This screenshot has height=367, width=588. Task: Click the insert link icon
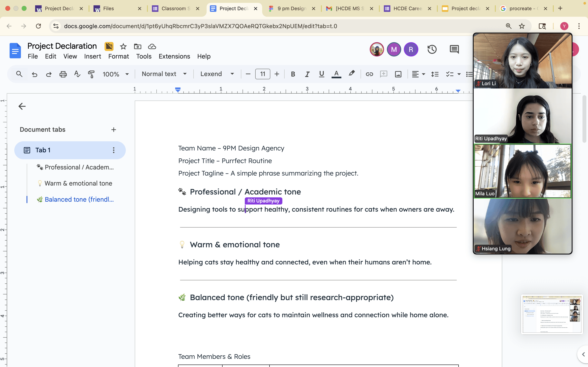tap(369, 74)
